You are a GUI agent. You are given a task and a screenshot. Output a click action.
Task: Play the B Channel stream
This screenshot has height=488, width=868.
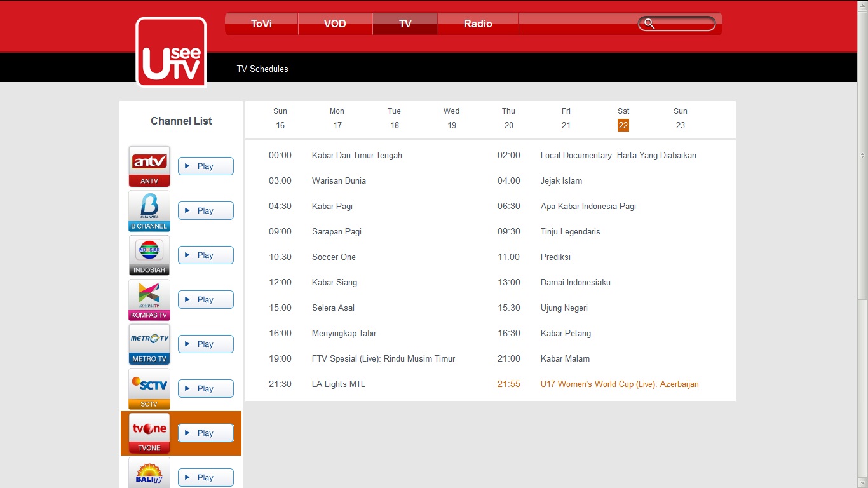pyautogui.click(x=206, y=211)
